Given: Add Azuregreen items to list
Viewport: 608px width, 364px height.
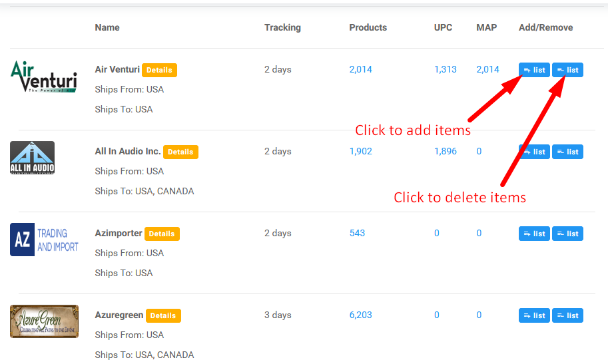Looking at the screenshot, I should click(x=534, y=315).
